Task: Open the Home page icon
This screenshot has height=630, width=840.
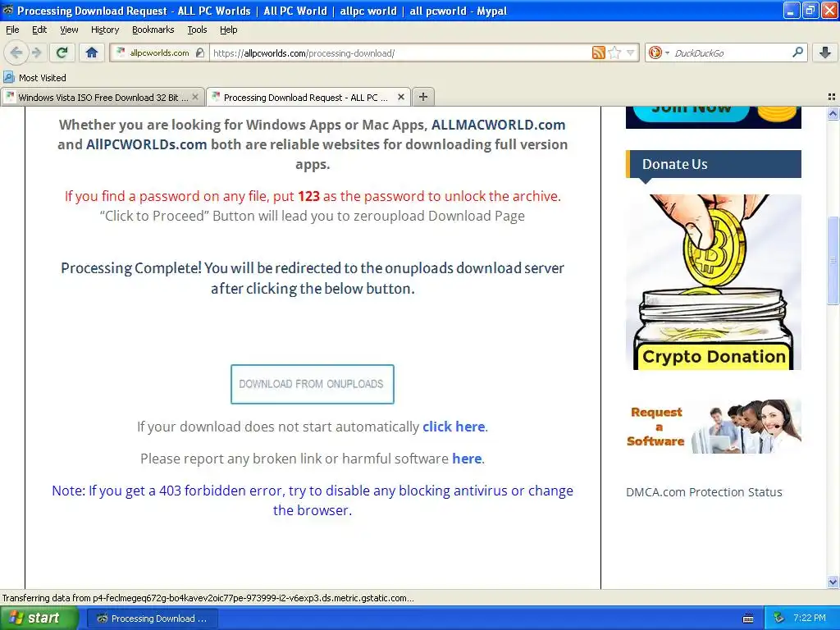Action: click(92, 52)
